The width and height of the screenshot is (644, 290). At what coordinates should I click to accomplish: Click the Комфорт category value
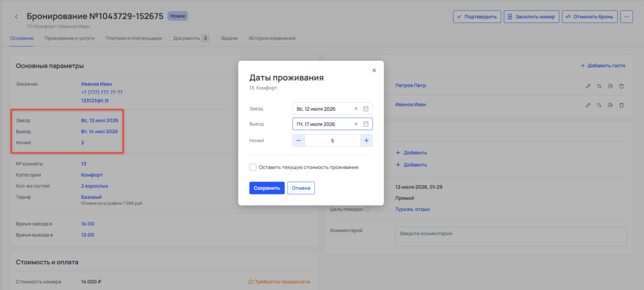(x=92, y=175)
